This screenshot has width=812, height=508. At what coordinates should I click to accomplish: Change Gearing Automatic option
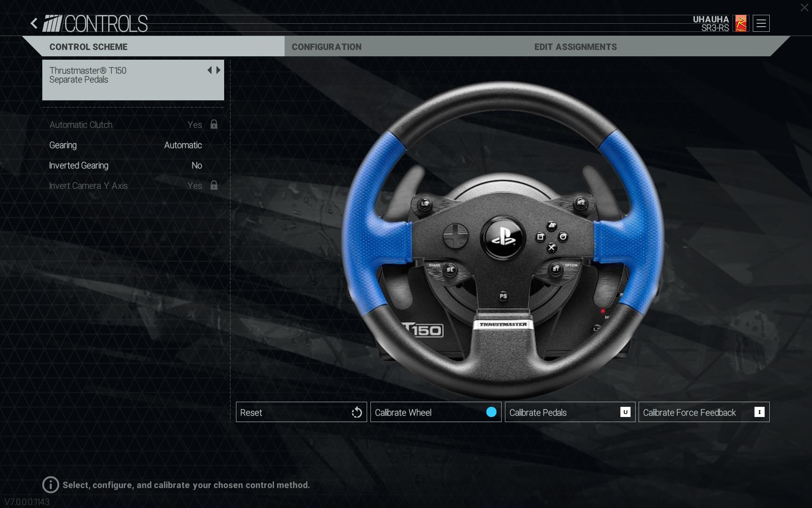pos(183,145)
